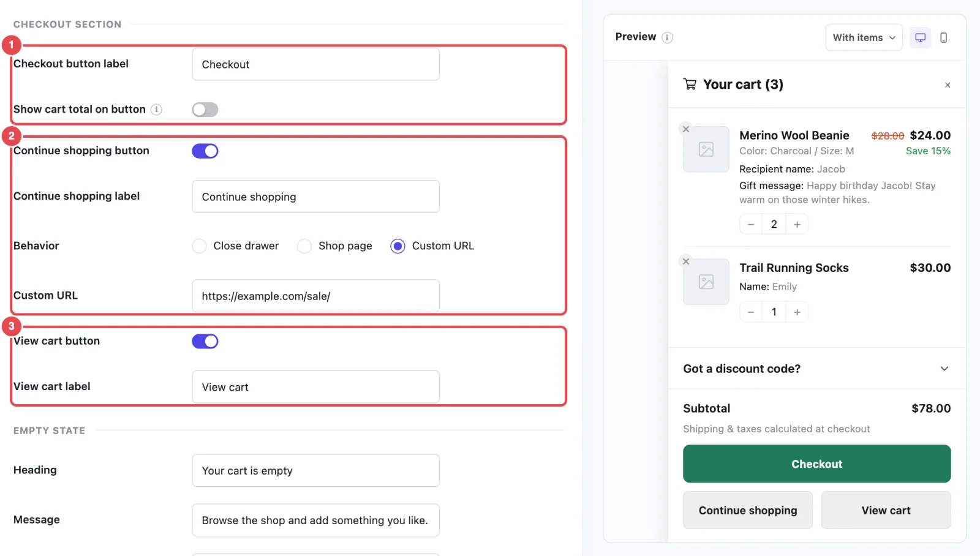
Task: Edit the empty state Heading field
Action: (316, 470)
